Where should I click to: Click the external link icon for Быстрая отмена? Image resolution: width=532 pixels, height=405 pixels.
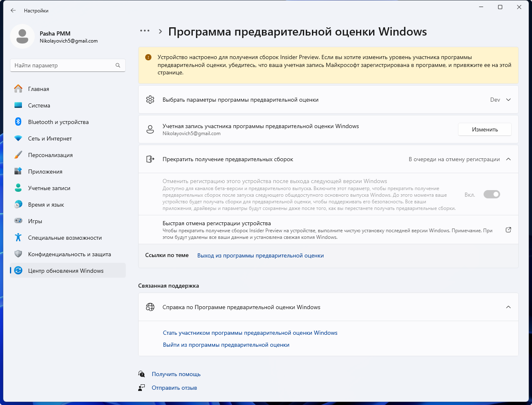pos(508,230)
